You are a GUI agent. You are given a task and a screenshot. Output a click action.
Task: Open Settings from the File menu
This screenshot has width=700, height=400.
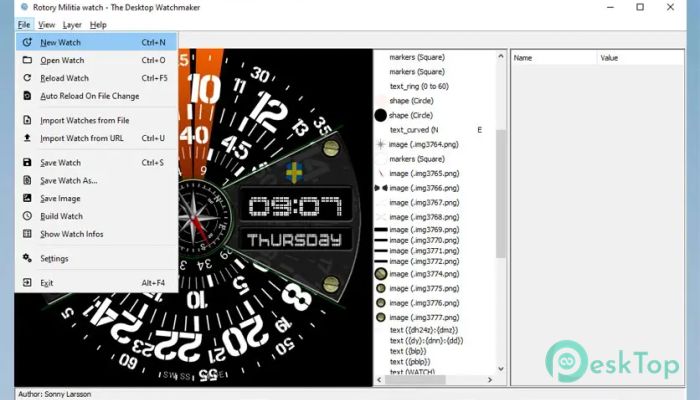pos(96,258)
